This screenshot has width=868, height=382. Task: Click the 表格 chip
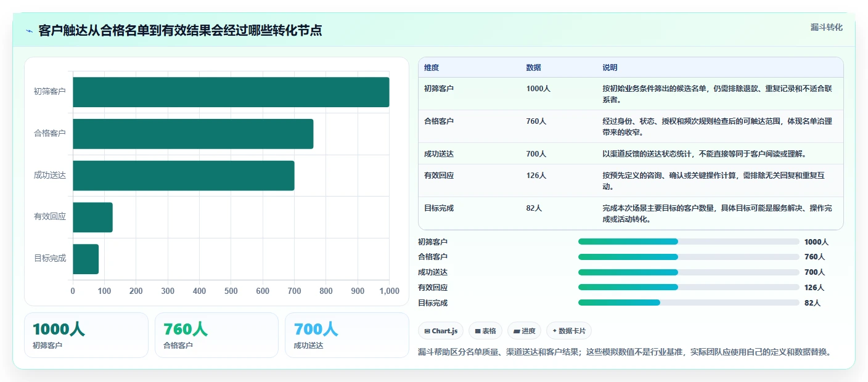click(486, 331)
